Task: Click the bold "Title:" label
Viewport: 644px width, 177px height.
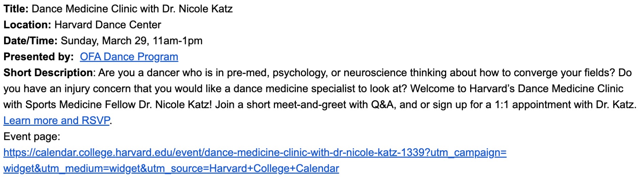Action: [x=16, y=9]
